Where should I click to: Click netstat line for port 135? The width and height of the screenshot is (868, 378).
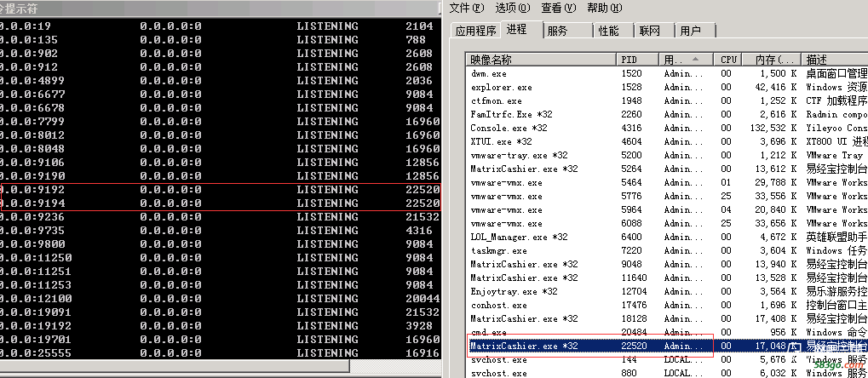pyautogui.click(x=221, y=40)
